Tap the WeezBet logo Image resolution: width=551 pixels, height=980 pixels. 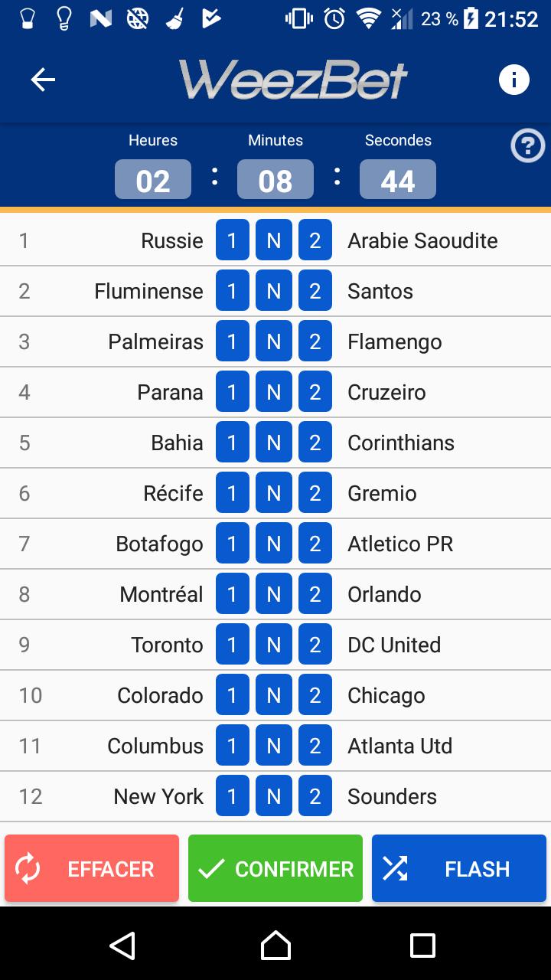294,80
